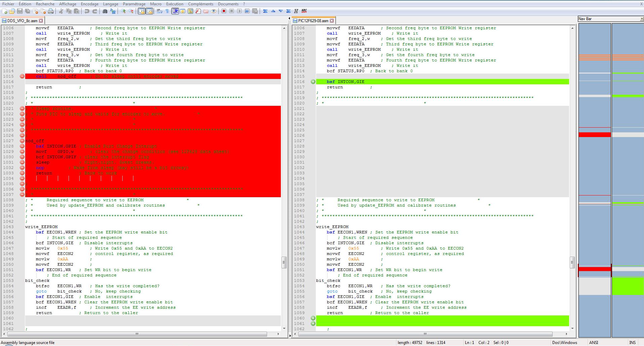
Task: Expand the green moved-line marker on line 1016
Action: click(x=313, y=82)
